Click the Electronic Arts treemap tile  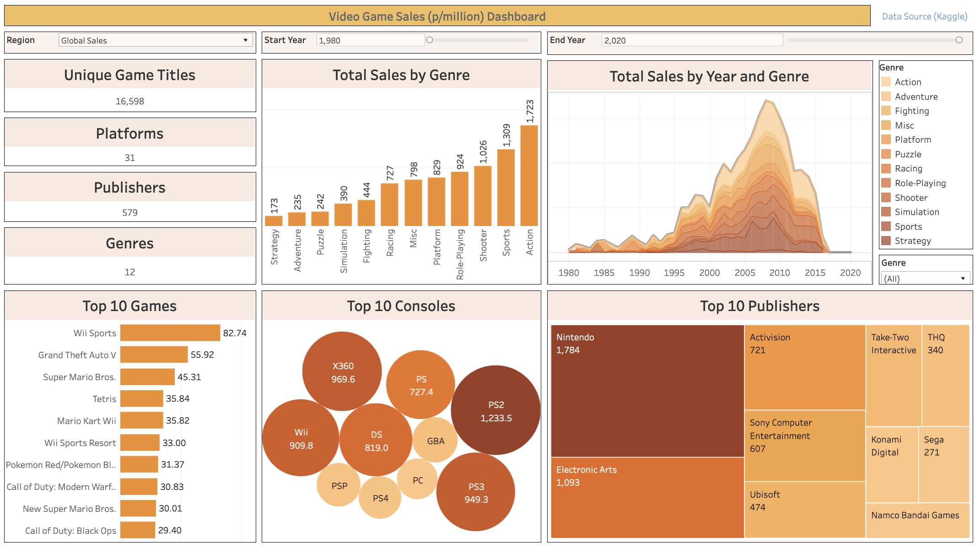(647, 498)
